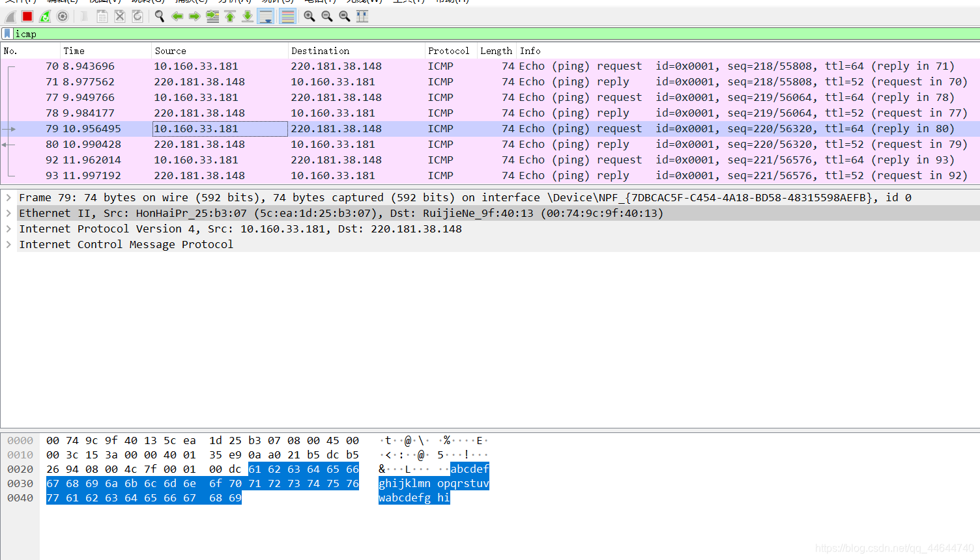Image resolution: width=980 pixels, height=560 pixels.
Task: Sort by the Protocol column header
Action: 451,51
